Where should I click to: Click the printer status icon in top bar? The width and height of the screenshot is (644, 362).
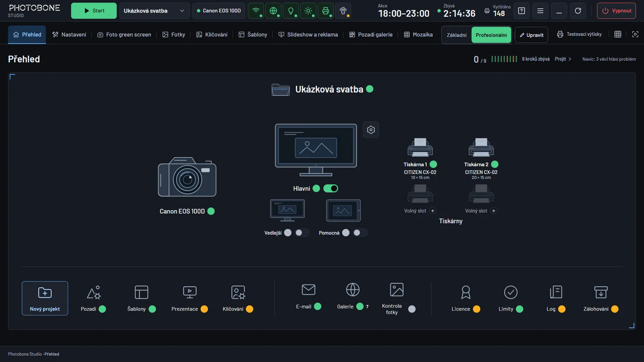[x=326, y=11]
